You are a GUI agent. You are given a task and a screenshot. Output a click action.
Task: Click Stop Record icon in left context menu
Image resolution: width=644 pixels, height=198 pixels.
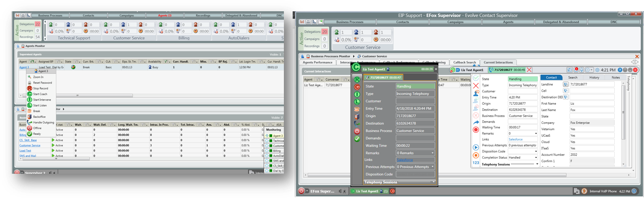[x=30, y=88]
